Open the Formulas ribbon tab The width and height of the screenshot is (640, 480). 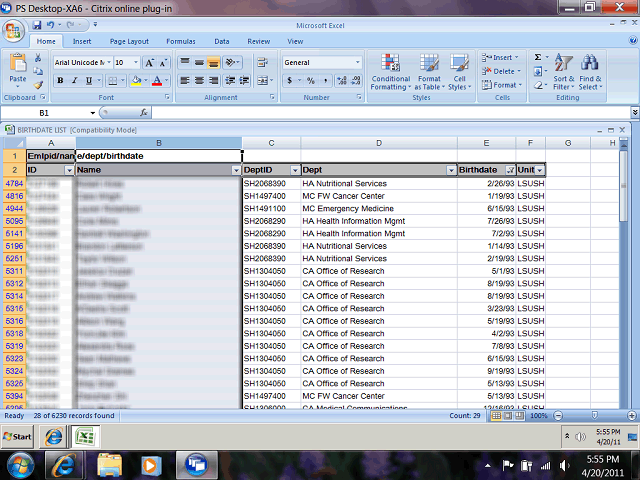(x=180, y=42)
